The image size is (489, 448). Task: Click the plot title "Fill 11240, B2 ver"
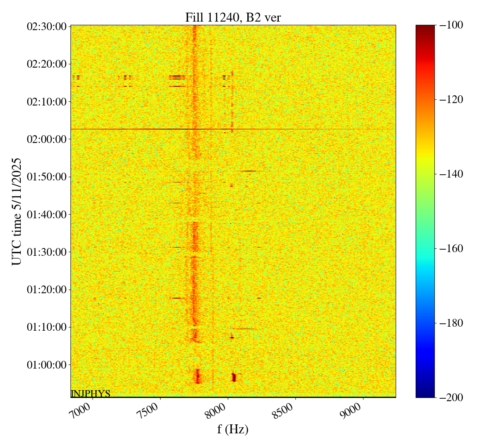pos(233,17)
